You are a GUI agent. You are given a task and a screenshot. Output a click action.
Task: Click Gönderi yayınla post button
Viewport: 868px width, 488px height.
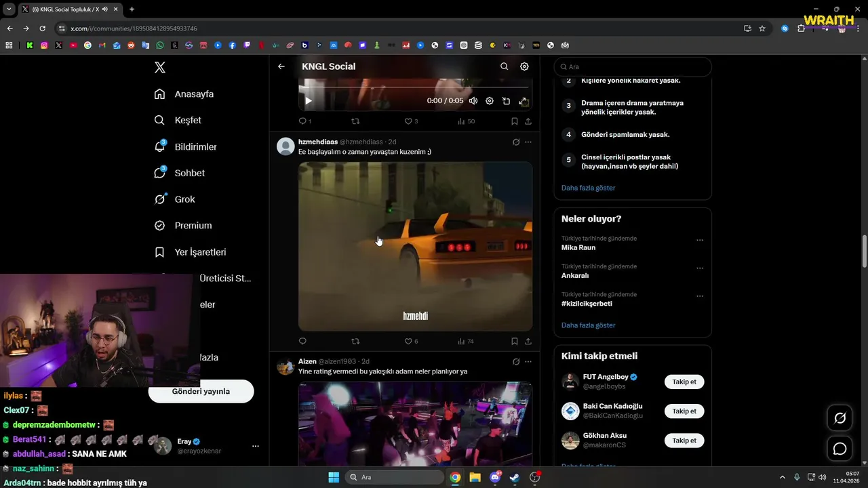pyautogui.click(x=201, y=391)
